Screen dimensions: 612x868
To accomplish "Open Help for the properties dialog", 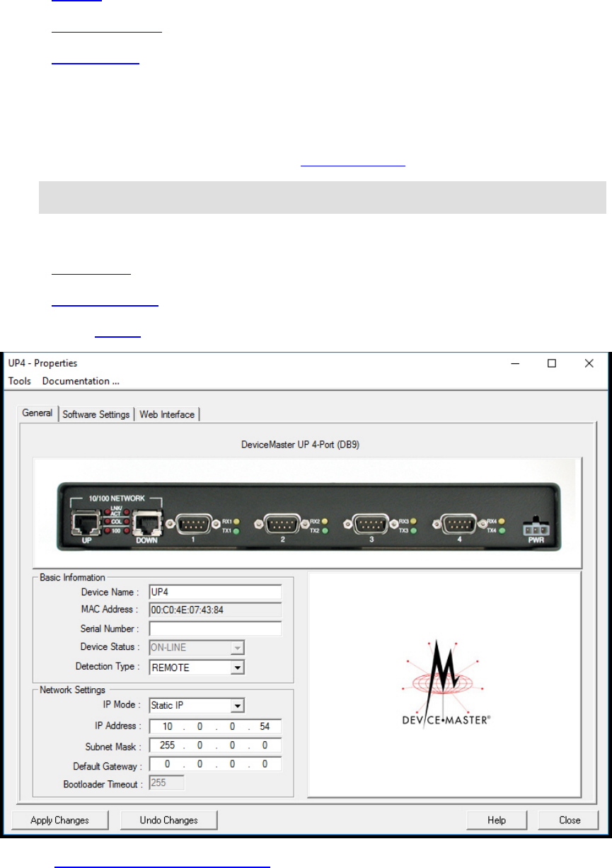I will 497,820.
